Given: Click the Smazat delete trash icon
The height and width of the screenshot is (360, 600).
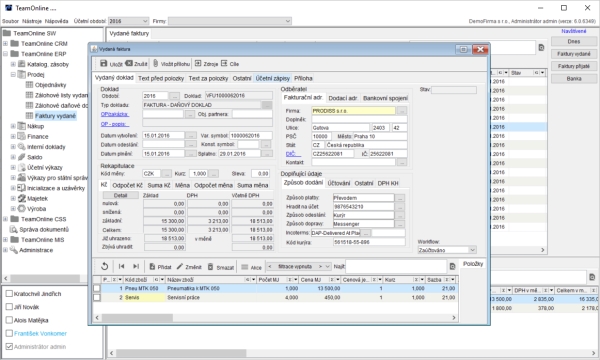Looking at the screenshot, I should coord(210,266).
